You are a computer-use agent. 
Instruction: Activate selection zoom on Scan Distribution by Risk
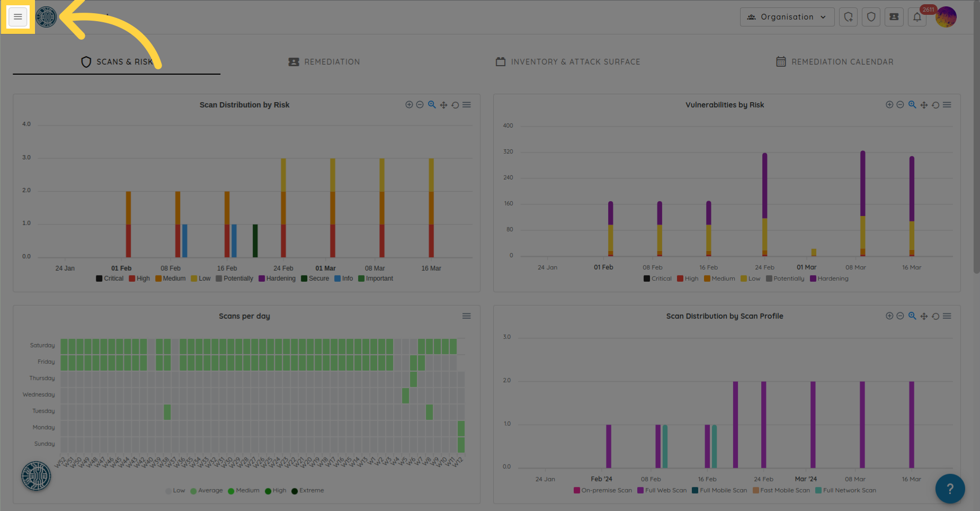[x=432, y=105]
